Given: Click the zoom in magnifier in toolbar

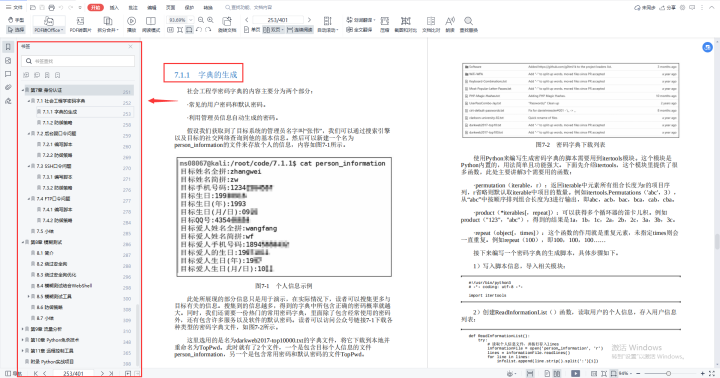Looking at the screenshot, I should click(210, 20).
